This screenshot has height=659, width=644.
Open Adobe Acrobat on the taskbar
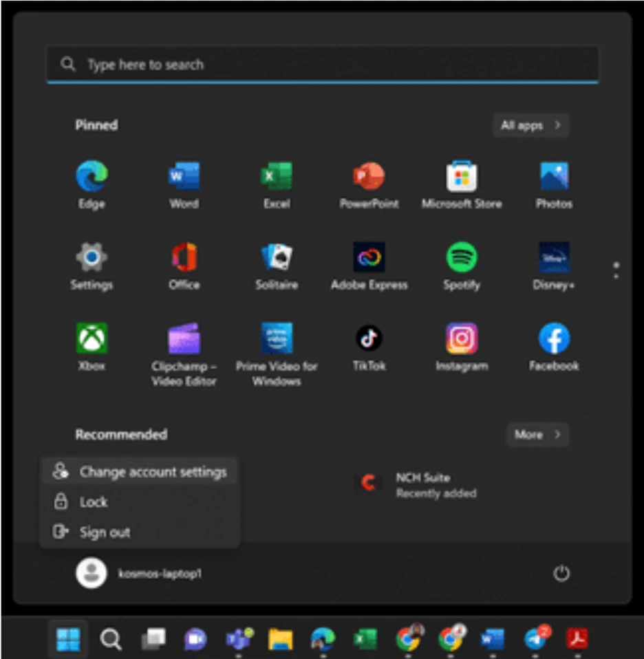pos(577,639)
